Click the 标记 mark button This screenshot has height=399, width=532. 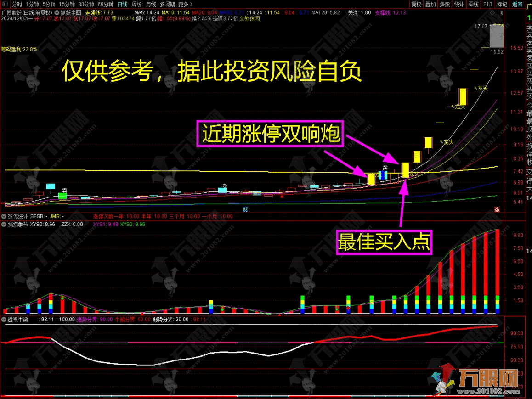pyautogui.click(x=502, y=5)
